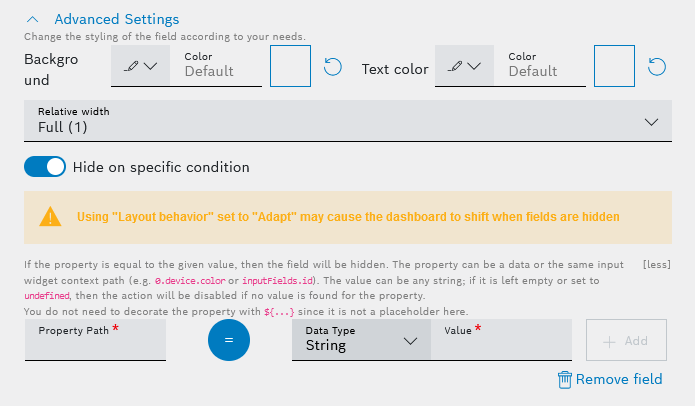Viewport: 695px width, 406px height.
Task: Reset the Text color to default
Action: pos(657,68)
